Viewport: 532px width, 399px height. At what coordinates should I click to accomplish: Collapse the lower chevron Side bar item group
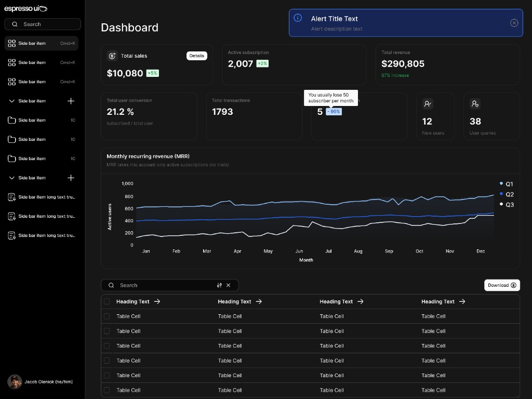coord(11,178)
